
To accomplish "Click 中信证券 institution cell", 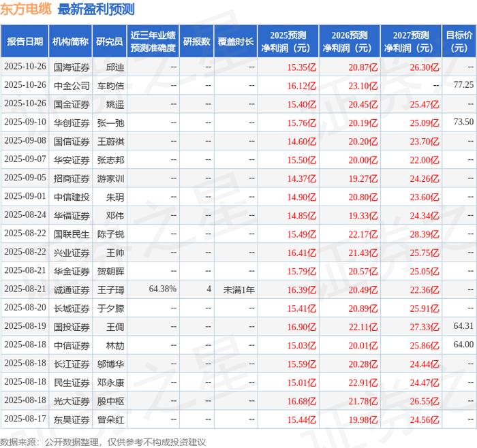I will coord(72,345).
